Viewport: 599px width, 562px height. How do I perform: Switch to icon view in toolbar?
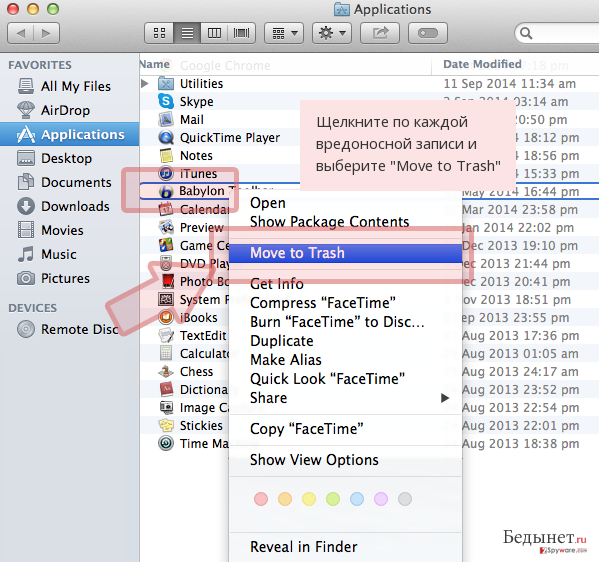pos(159,33)
